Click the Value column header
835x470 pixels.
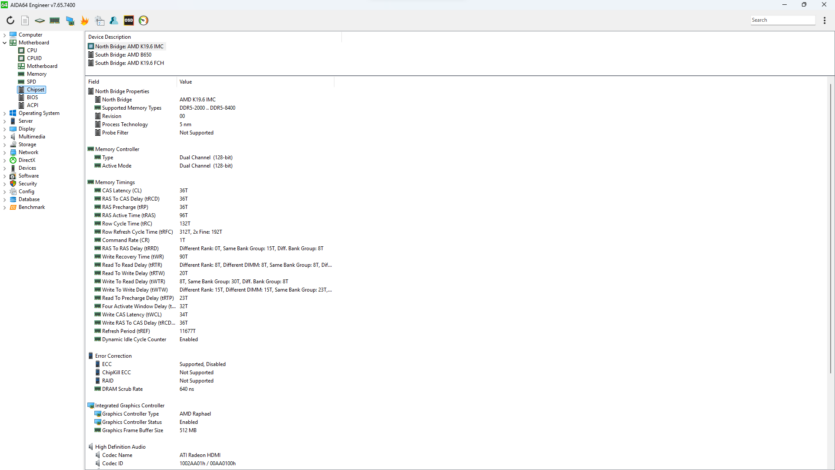pyautogui.click(x=256, y=81)
